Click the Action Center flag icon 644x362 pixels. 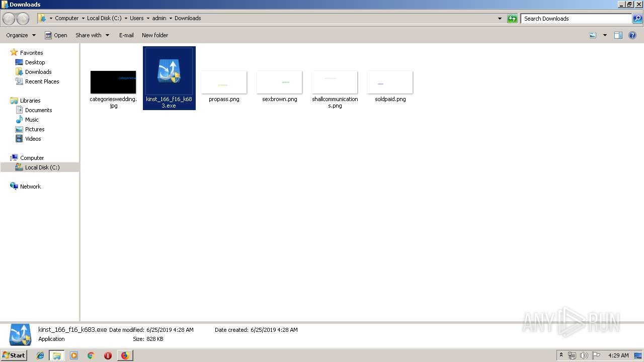596,355
